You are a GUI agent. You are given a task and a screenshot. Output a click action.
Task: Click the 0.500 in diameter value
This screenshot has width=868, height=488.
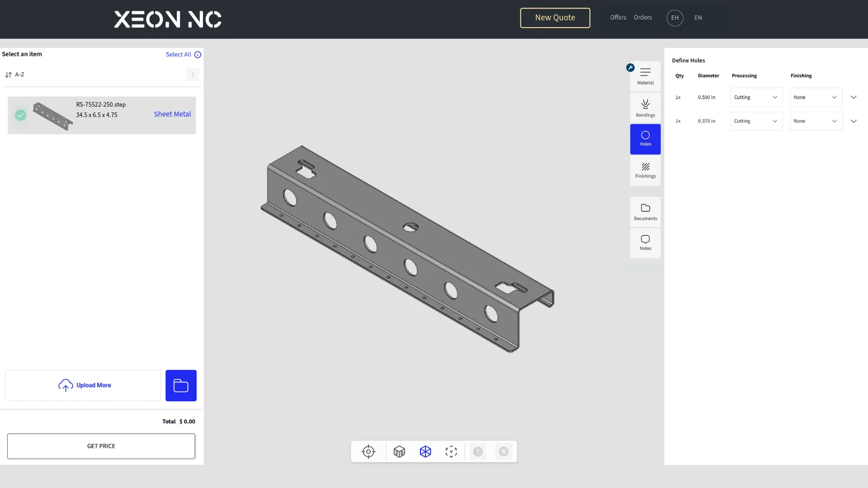click(706, 98)
